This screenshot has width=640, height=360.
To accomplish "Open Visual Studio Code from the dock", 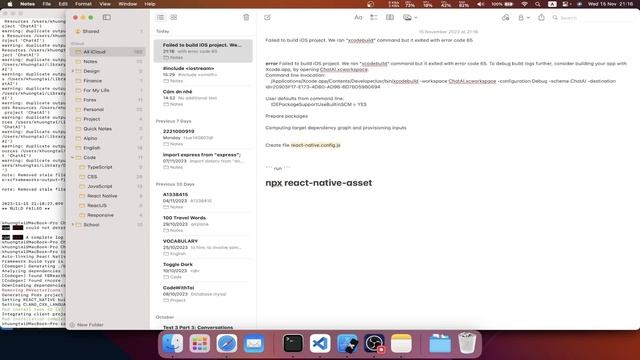I will point(320,343).
